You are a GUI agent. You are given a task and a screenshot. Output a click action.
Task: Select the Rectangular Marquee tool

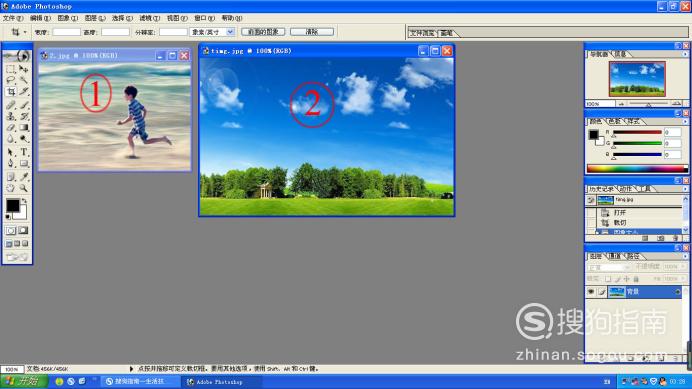[x=11, y=69]
